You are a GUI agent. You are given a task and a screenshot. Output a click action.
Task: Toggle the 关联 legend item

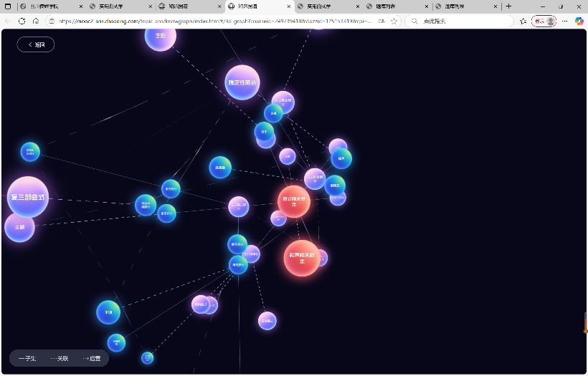(x=60, y=358)
